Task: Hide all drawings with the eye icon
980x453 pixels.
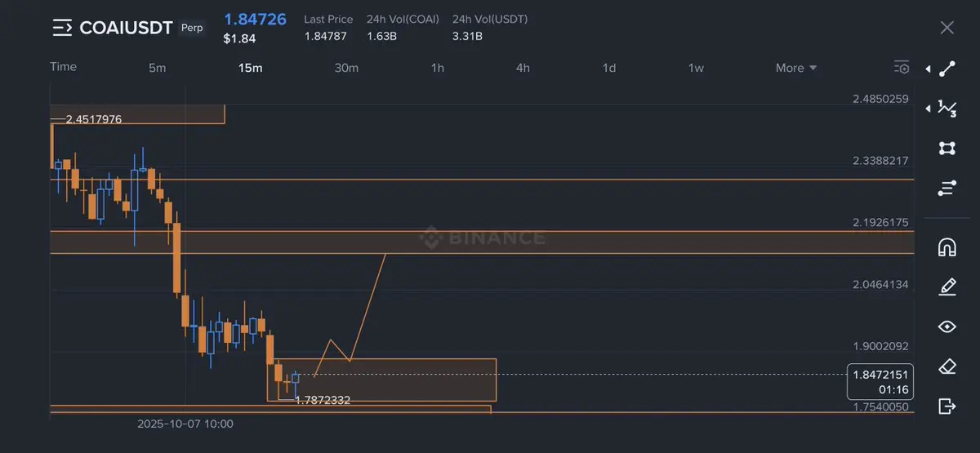Action: click(x=947, y=326)
